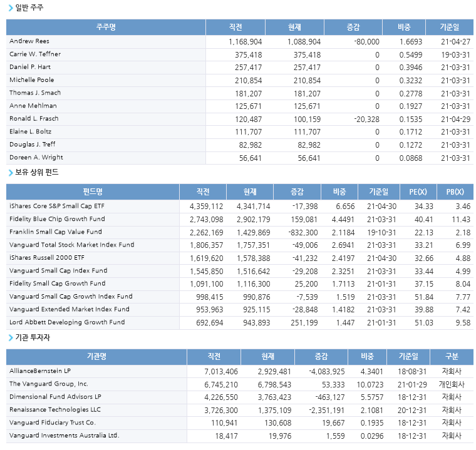Click the blue chevron beside 일반 주주
Image resolution: width=476 pixels, height=450 pixels.
click(11, 8)
